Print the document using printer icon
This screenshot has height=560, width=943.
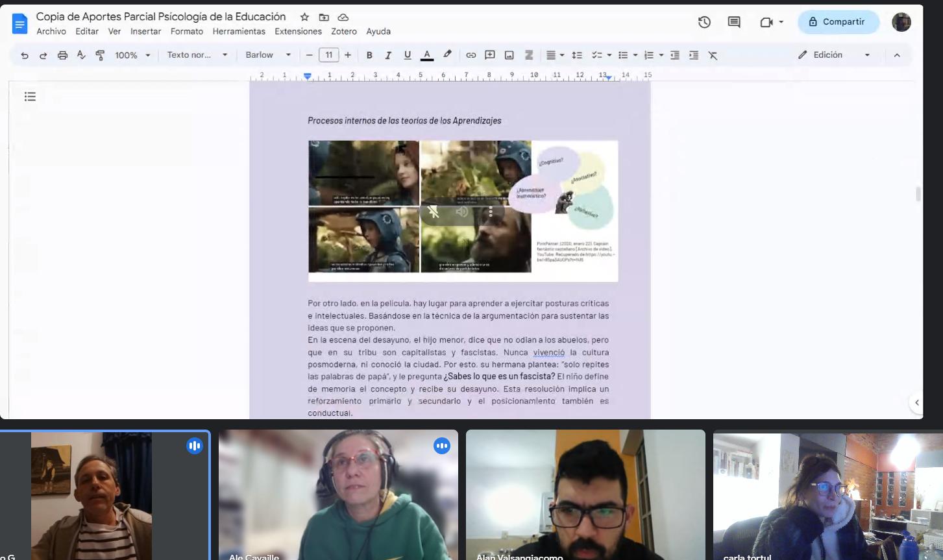(62, 55)
